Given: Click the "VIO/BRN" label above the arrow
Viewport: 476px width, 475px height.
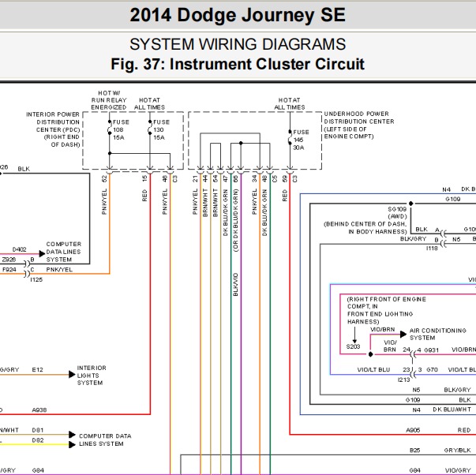Looking at the screenshot, I should [383, 330].
